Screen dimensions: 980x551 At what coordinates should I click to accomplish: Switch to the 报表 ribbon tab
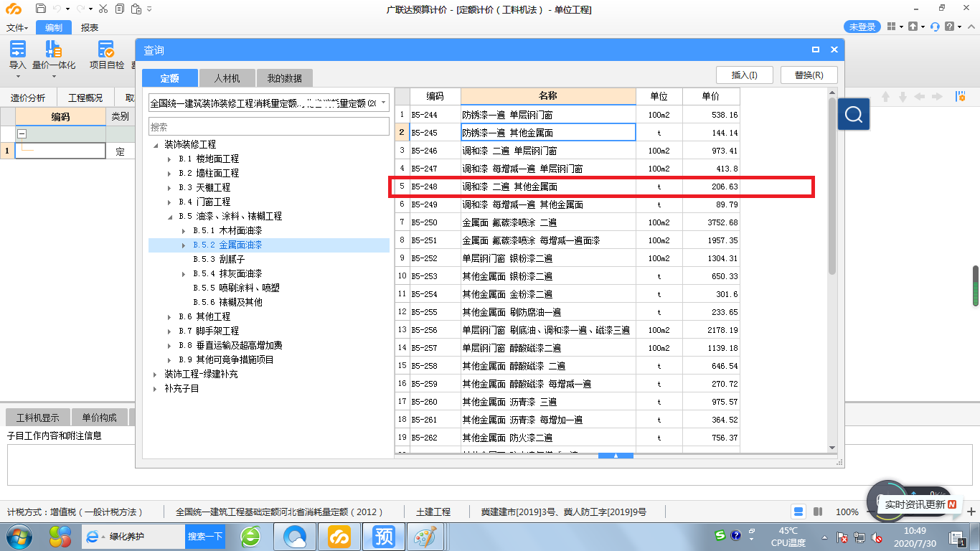pos(90,27)
